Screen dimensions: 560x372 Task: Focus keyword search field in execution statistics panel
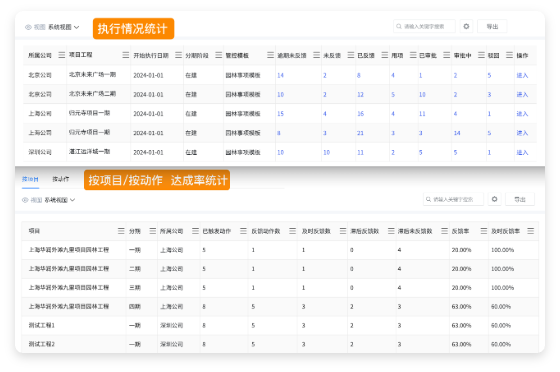(424, 26)
